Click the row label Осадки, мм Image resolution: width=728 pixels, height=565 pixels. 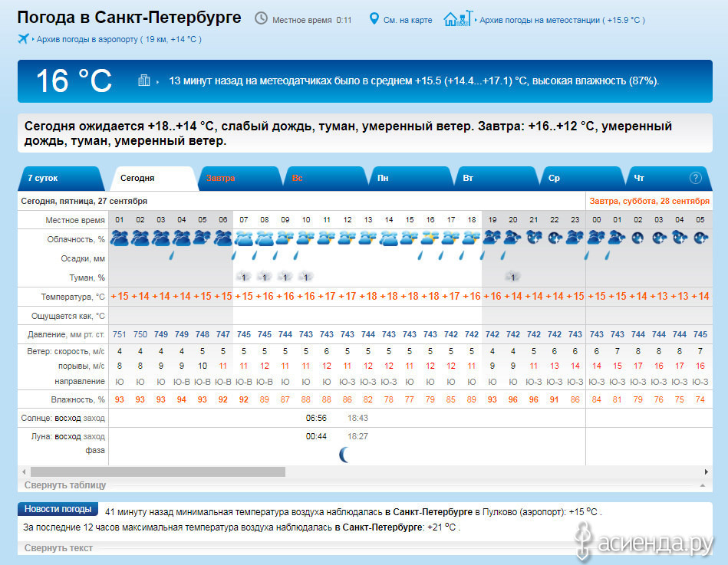83,258
